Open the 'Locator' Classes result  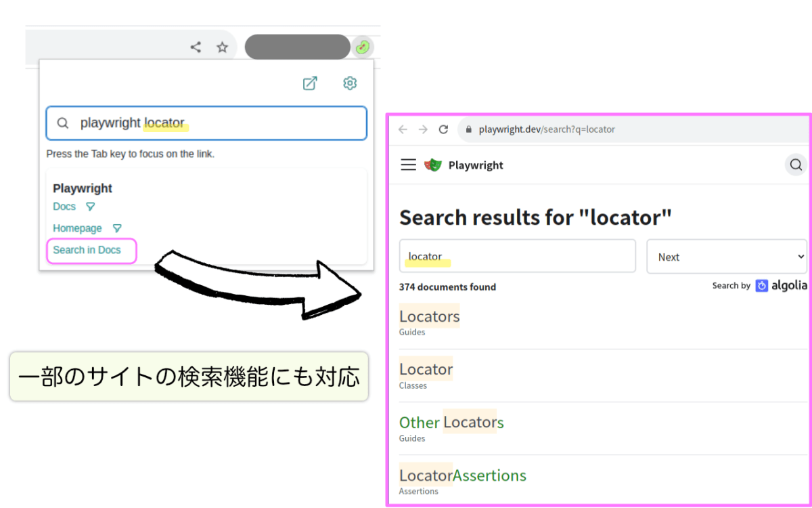point(426,369)
